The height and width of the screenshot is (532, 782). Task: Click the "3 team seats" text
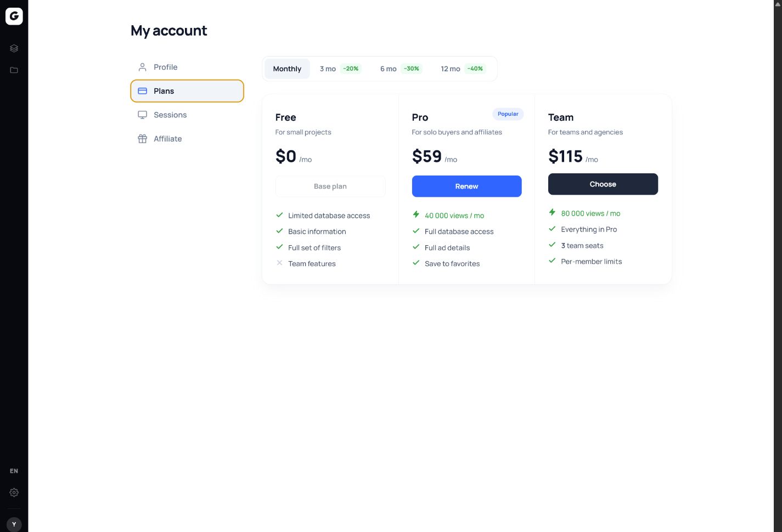(x=582, y=246)
